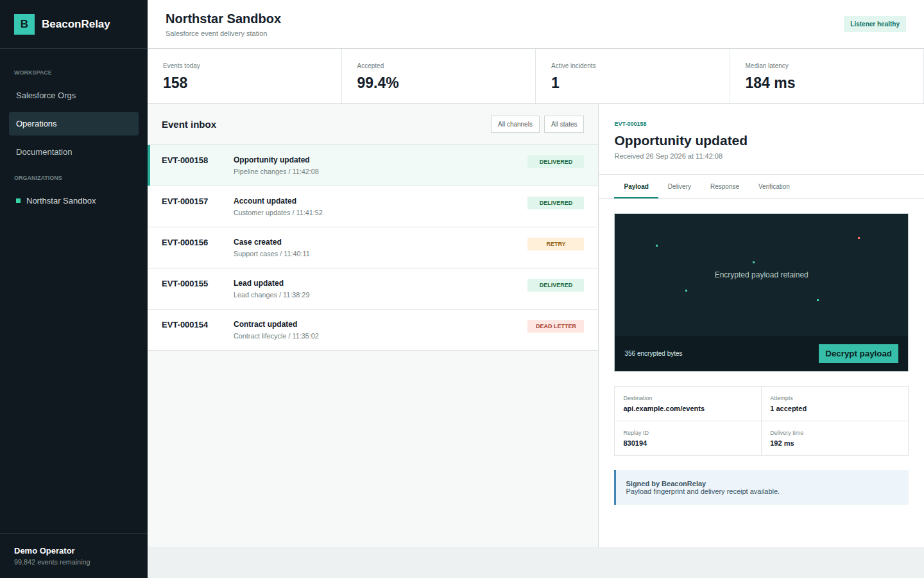Click the Listener healthy status badge
This screenshot has width=924, height=578.
point(875,24)
